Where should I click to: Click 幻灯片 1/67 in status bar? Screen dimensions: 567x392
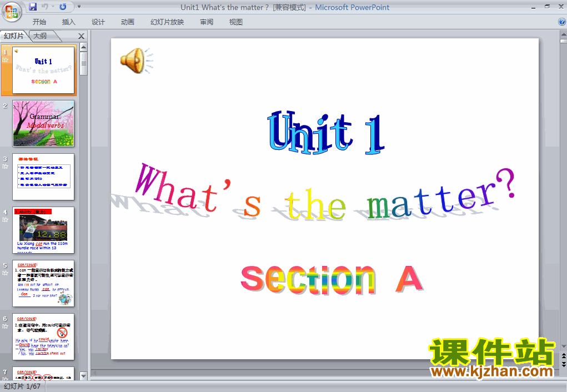tap(22, 386)
